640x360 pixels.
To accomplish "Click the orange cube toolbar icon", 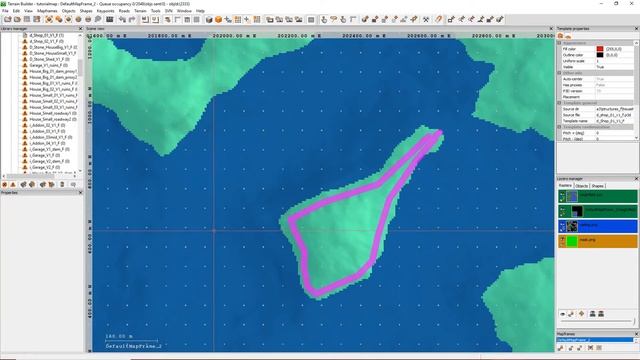I will click(218, 19).
